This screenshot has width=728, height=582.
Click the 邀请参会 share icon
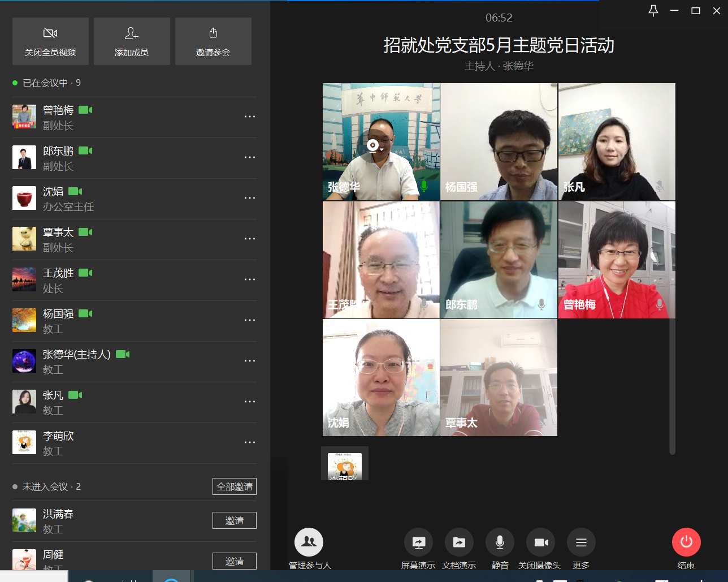click(213, 33)
